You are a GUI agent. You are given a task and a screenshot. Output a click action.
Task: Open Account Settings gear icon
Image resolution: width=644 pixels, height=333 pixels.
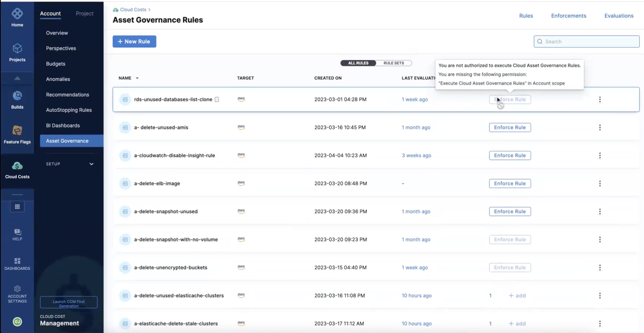pyautogui.click(x=17, y=289)
